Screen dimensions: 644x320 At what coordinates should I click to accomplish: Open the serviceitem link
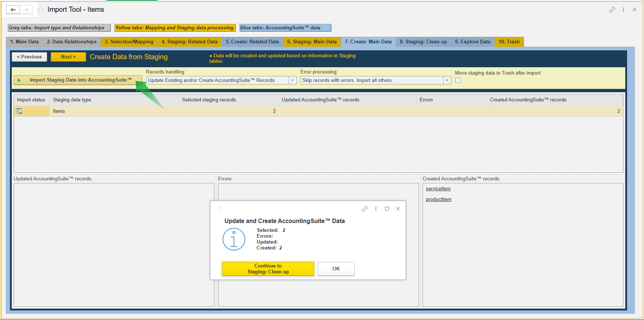pyautogui.click(x=438, y=189)
